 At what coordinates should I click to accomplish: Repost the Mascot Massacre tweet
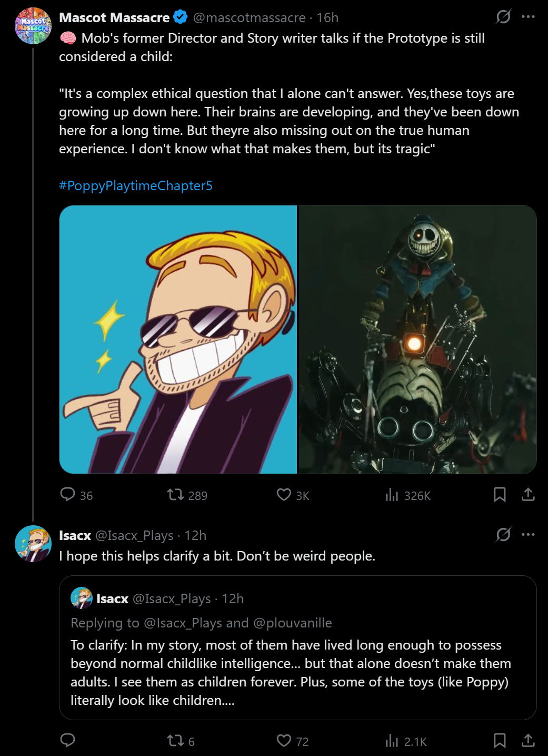(175, 495)
